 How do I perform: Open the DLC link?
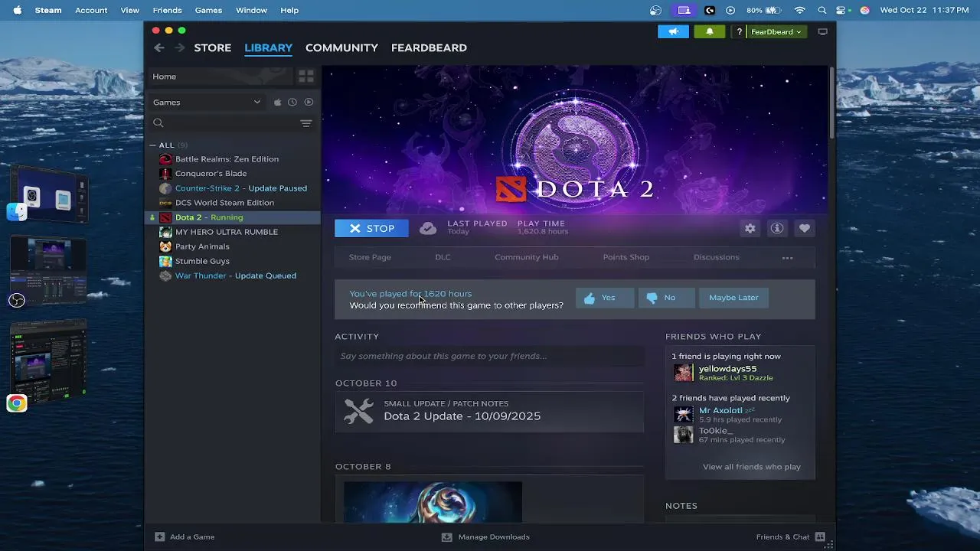(443, 257)
